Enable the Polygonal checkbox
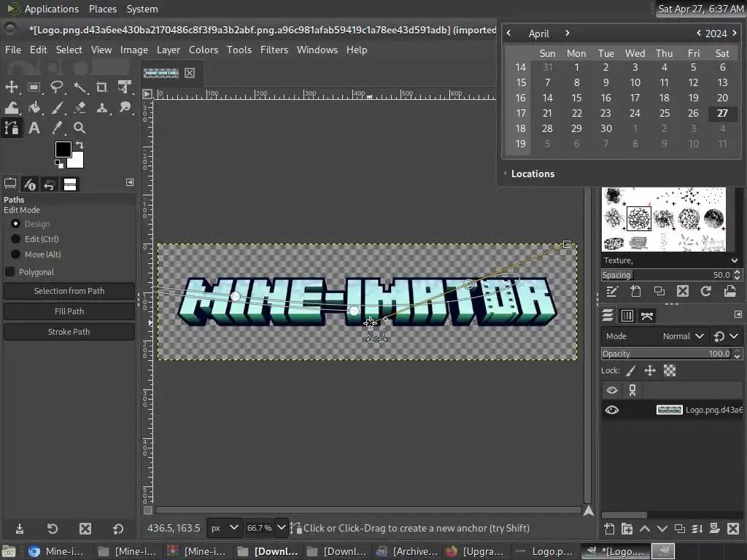Viewport: 747px width, 560px height. coord(9,272)
